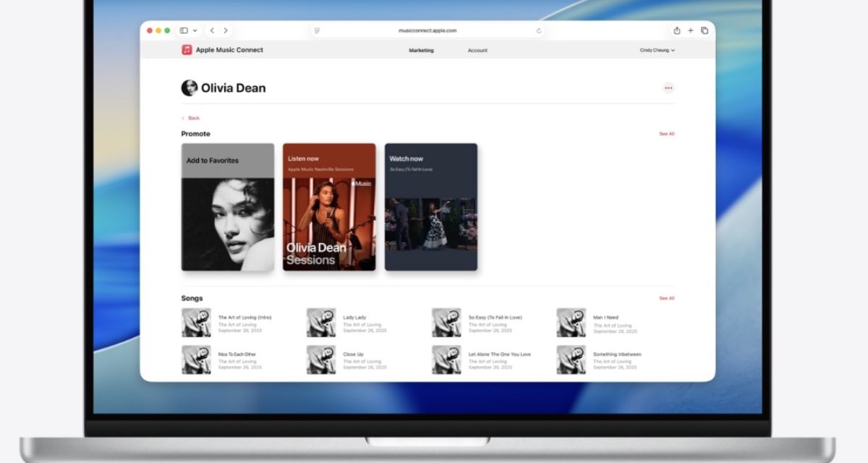Show all tabs using the tab overview icon
Viewport: 868px width, 463px height.
(x=704, y=30)
